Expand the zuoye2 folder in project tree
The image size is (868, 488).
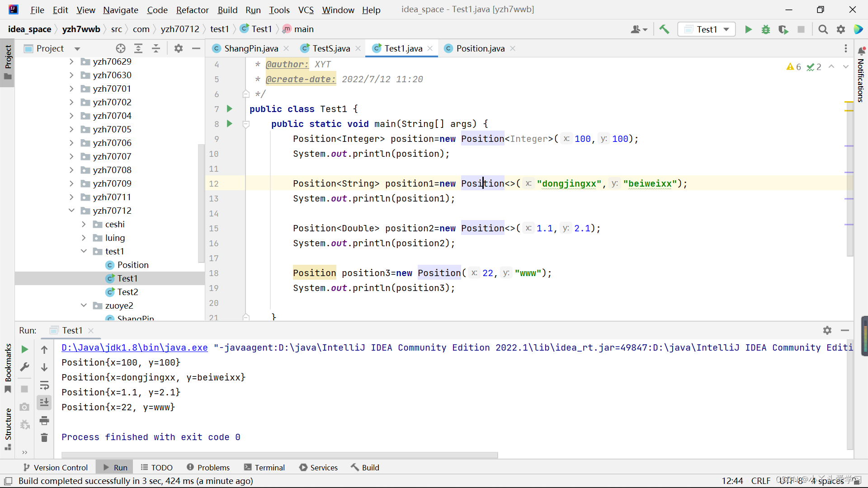85,305
